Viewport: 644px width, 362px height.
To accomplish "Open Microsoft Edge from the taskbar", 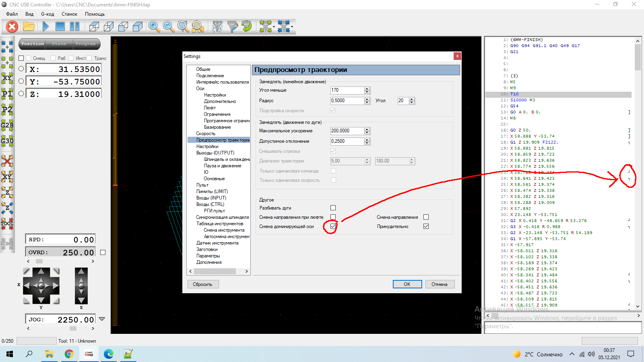I will point(109,354).
